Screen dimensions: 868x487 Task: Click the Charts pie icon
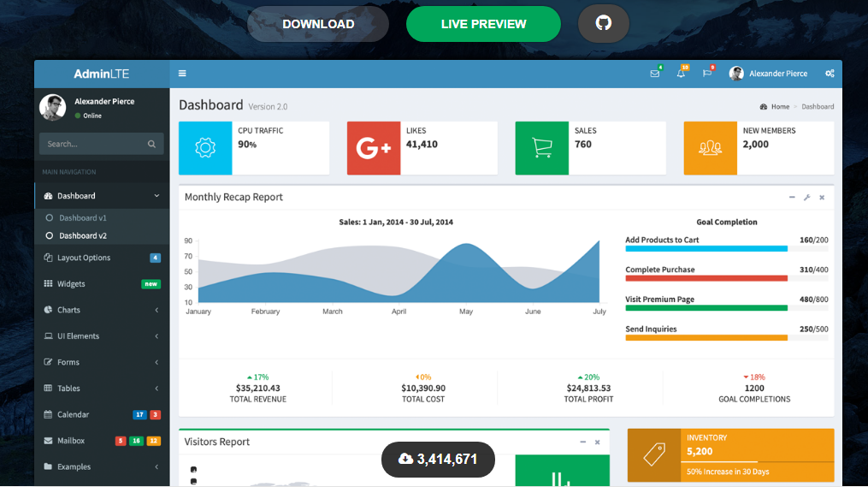(x=48, y=310)
